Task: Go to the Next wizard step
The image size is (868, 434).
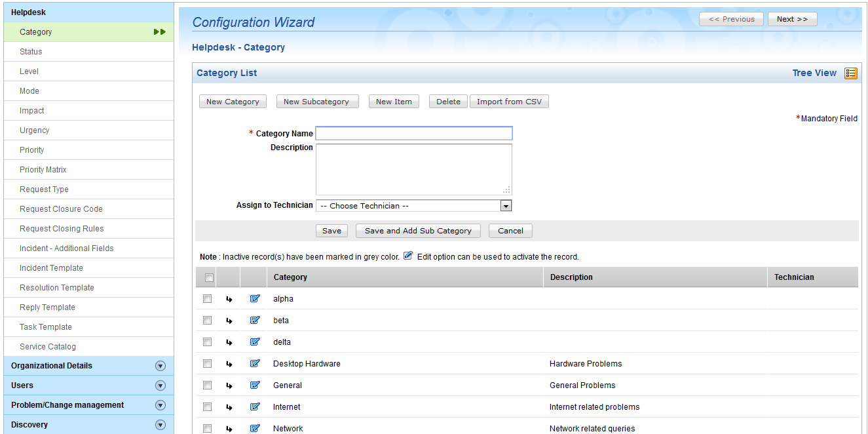Action: pyautogui.click(x=792, y=19)
